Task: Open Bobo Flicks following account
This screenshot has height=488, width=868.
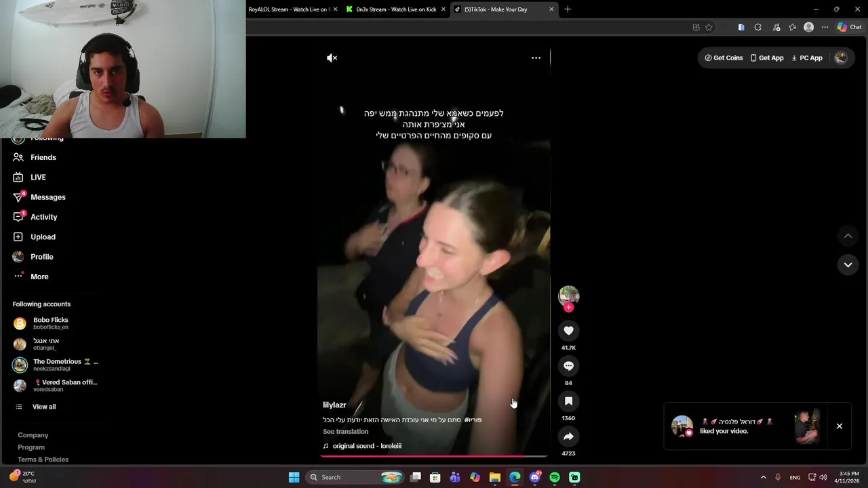Action: 41,323
